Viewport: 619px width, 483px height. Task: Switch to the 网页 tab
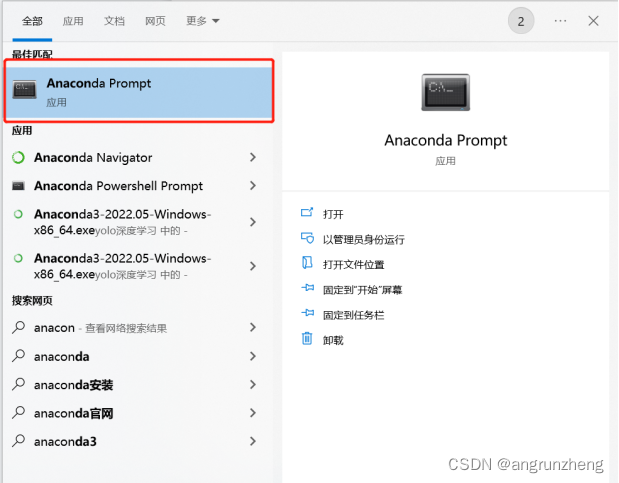[155, 21]
